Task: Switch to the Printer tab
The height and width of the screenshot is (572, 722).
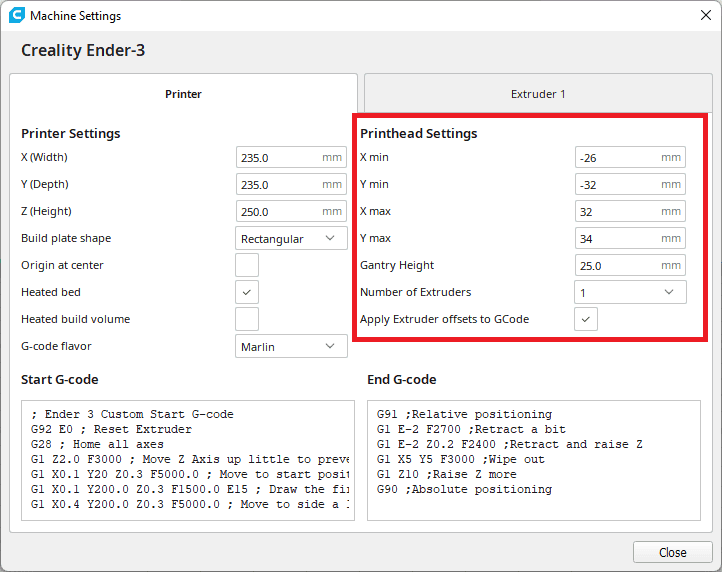Action: coord(183,94)
